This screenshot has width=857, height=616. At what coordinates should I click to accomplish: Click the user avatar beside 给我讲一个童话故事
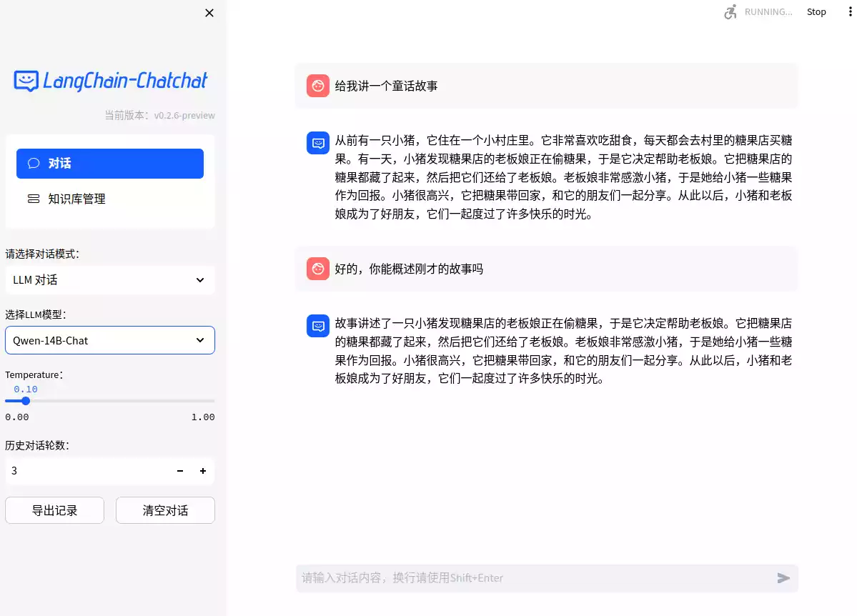tap(318, 86)
